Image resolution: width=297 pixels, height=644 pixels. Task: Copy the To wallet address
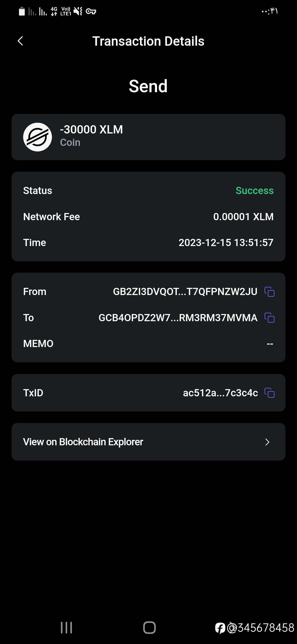click(269, 318)
